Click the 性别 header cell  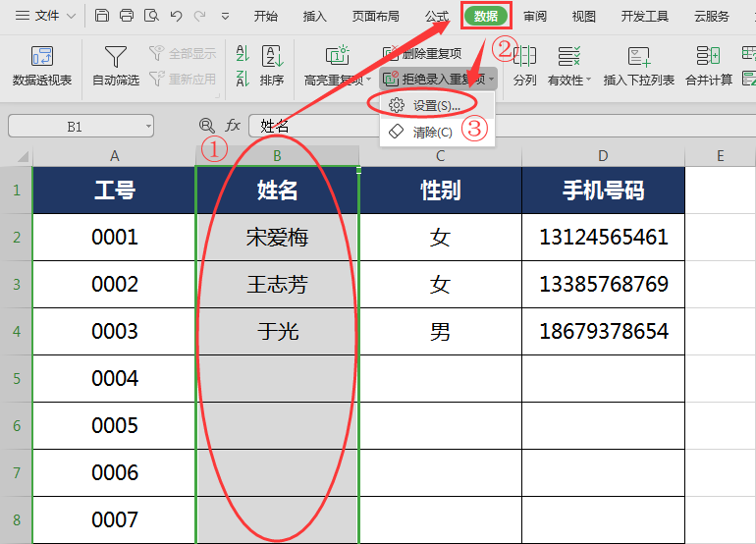click(440, 190)
